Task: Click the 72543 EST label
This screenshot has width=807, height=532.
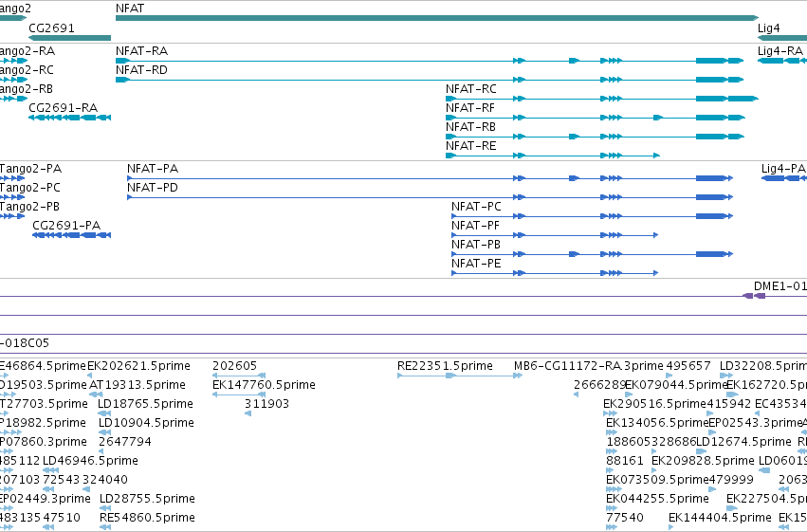Action: [62, 480]
